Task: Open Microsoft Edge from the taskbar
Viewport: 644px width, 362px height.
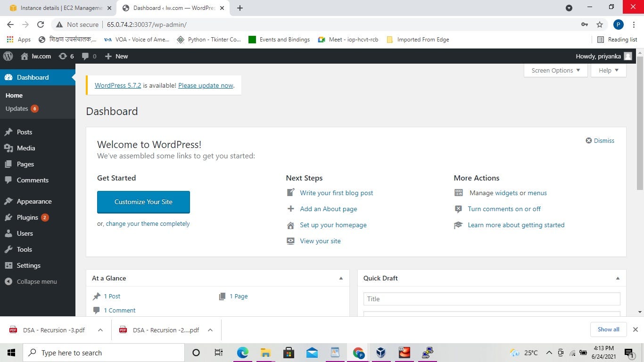Action: click(x=242, y=353)
